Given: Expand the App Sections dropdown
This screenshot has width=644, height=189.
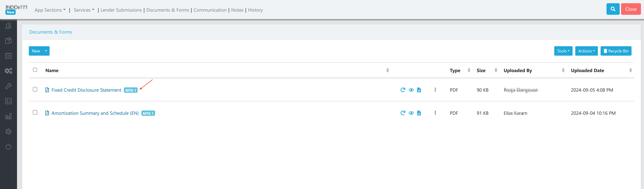Looking at the screenshot, I should pyautogui.click(x=50, y=10).
